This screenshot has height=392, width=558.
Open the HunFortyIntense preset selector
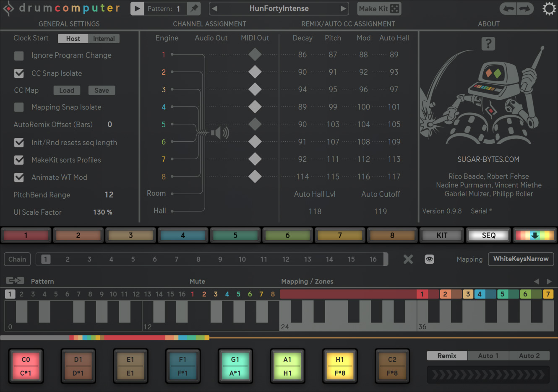point(279,8)
